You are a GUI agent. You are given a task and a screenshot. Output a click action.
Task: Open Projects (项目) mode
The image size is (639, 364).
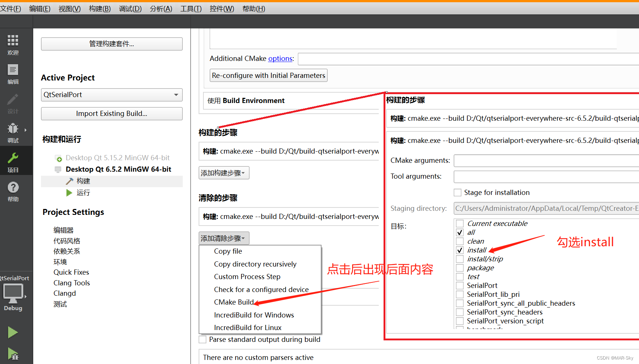pyautogui.click(x=13, y=162)
